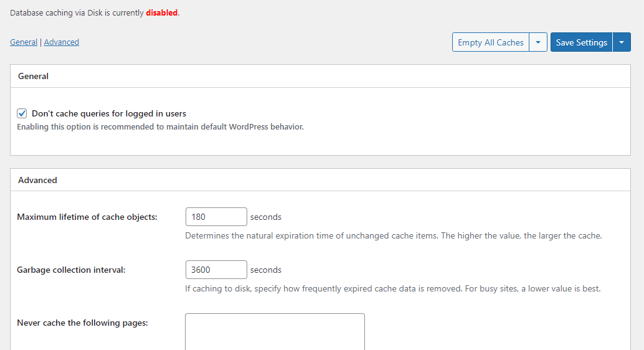Click the General section heading
Viewport: 644px width, 350px height.
tap(33, 76)
